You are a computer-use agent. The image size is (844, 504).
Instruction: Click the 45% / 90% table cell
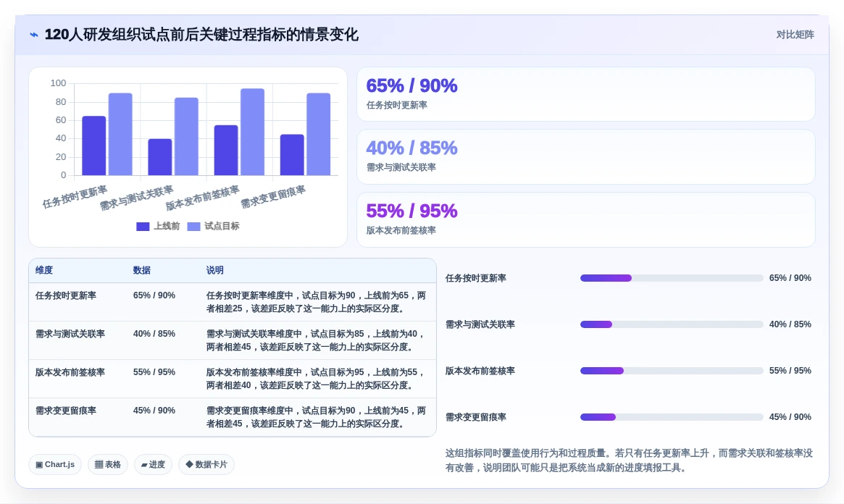154,411
